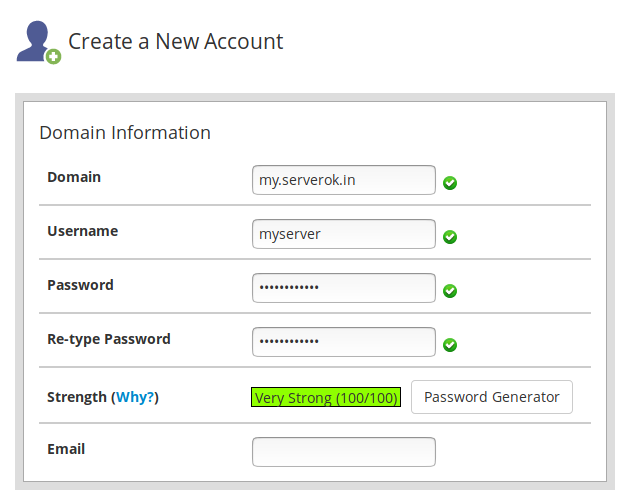Viewport: 643px width, 504px height.
Task: Click the Email field label
Action: [66, 449]
